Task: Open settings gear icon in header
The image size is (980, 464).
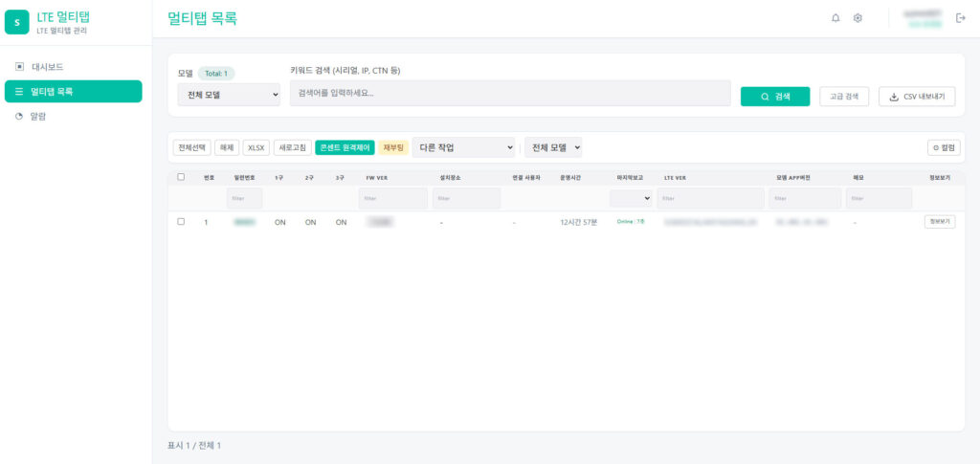Action: pos(857,18)
